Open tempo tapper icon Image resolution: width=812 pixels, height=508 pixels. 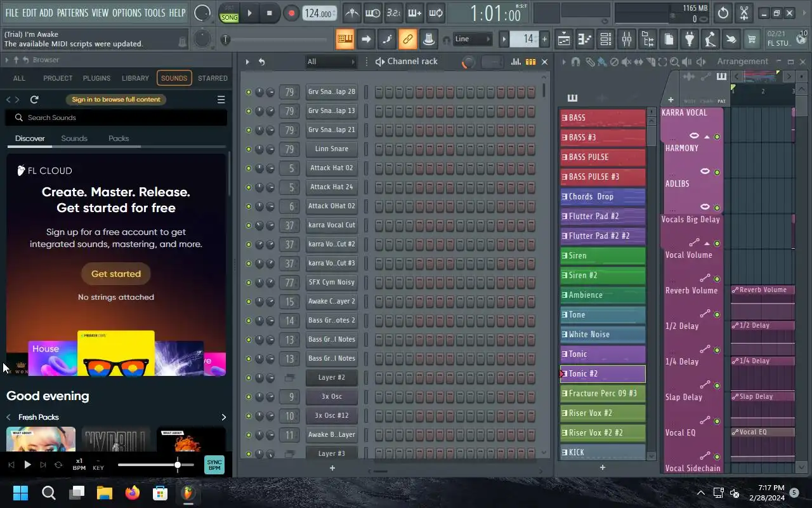pyautogui.click(x=710, y=39)
